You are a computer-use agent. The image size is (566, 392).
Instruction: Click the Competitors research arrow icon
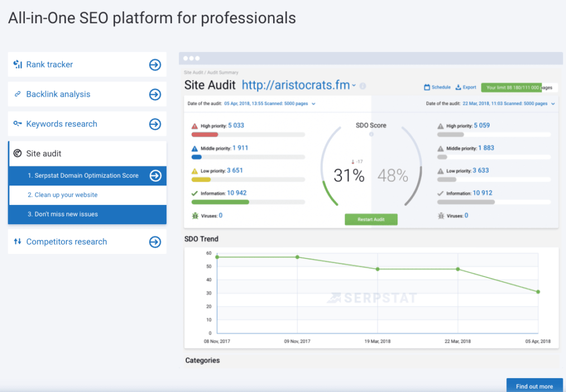(x=155, y=242)
